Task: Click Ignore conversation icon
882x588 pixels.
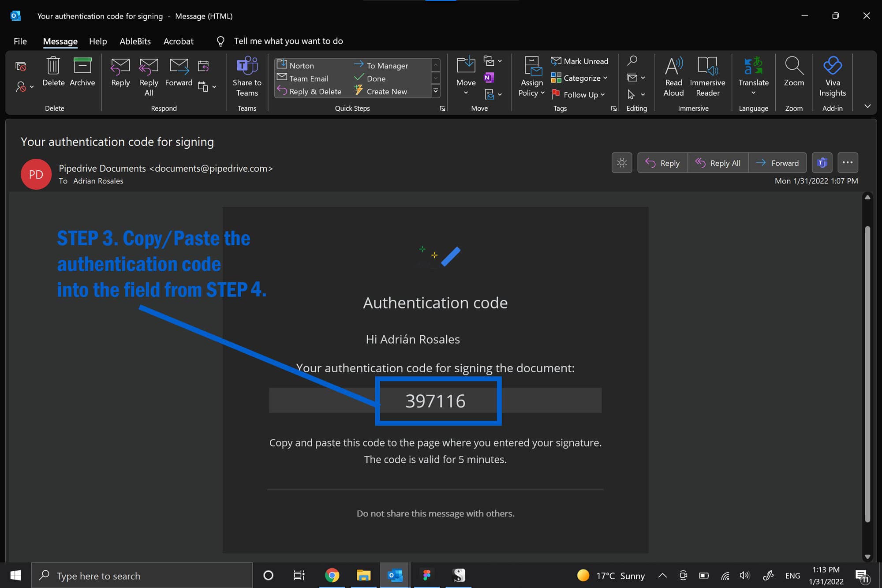Action: point(21,67)
